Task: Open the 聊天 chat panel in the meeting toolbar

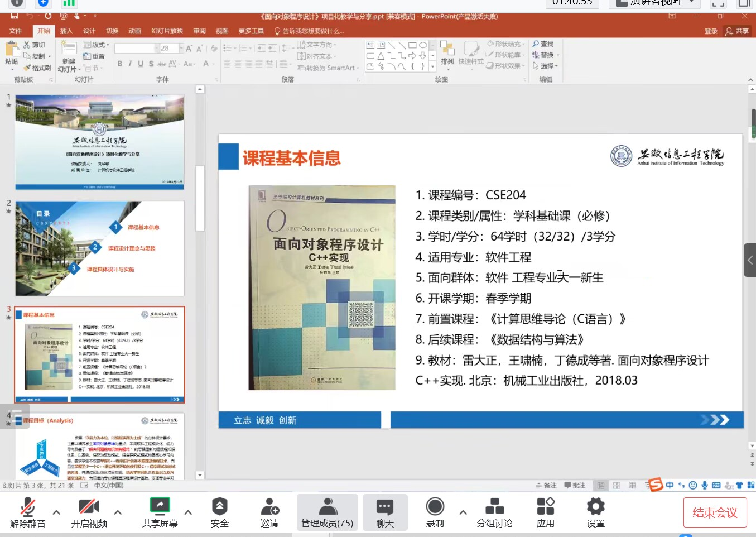Action: point(384,512)
